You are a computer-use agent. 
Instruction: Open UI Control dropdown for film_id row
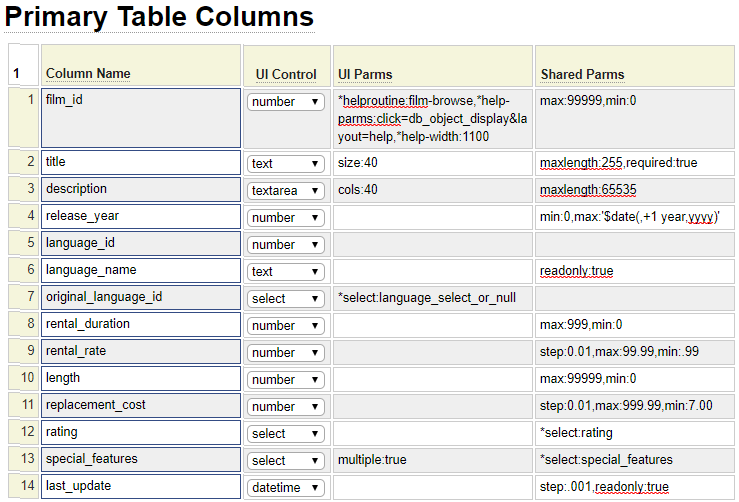285,102
